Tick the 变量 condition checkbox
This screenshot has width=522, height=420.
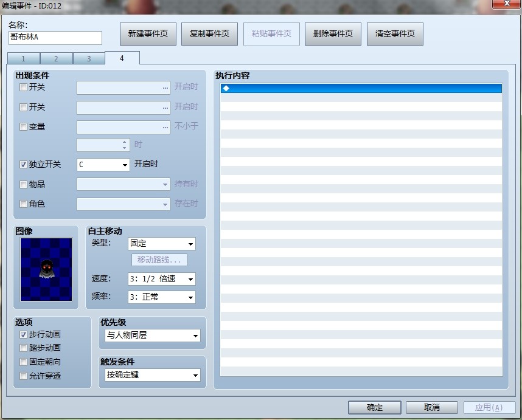pos(23,126)
